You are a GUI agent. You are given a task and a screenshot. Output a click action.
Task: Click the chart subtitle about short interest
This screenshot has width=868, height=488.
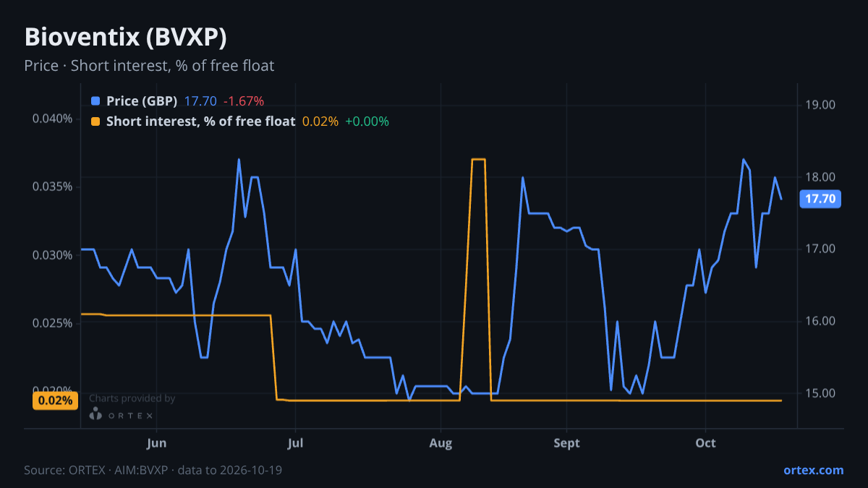coord(149,66)
